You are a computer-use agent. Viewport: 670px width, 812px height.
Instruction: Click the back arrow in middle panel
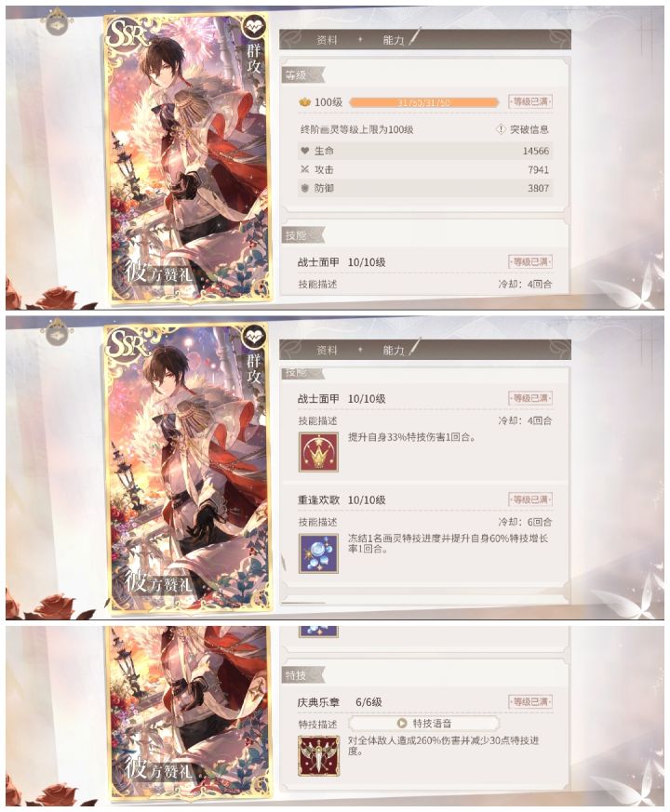57,335
